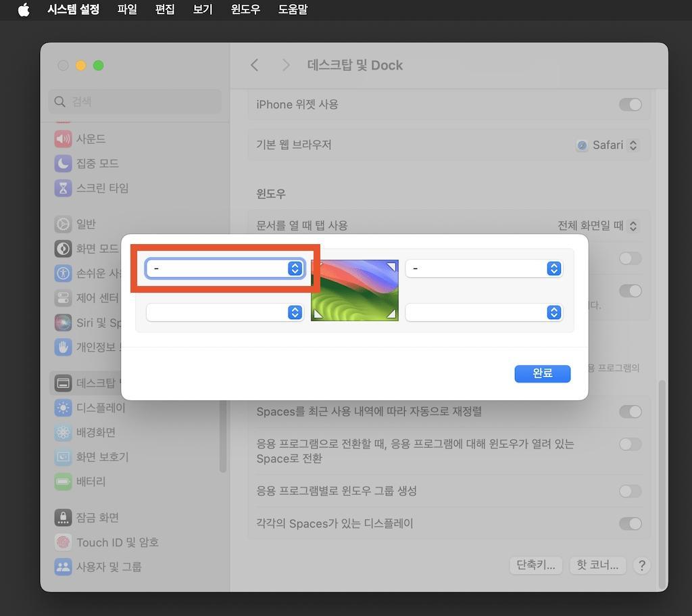Click the 단축키... button
Viewport: 692px width, 616px height.
tap(536, 565)
